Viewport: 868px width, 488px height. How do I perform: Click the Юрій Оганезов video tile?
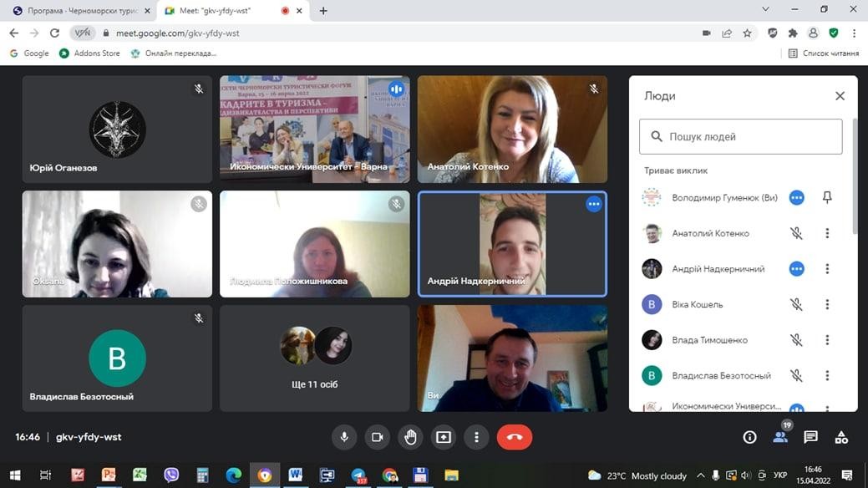click(x=117, y=129)
